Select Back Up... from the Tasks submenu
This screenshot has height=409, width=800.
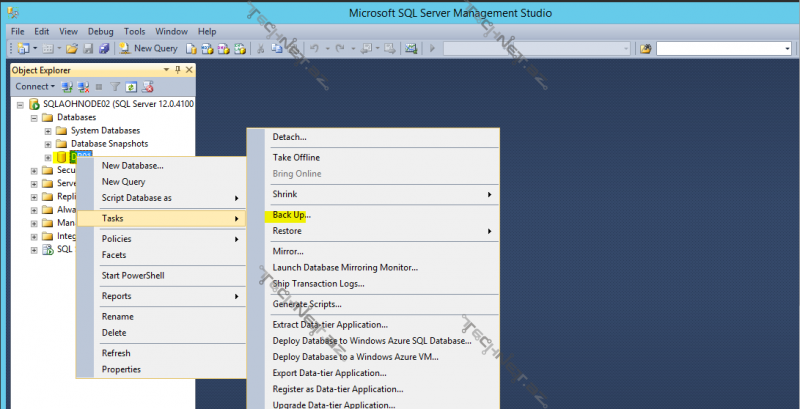[x=292, y=215]
